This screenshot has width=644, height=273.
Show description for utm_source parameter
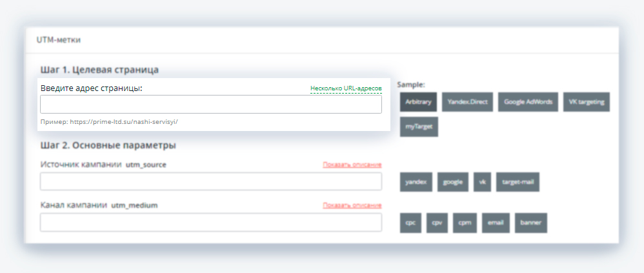coord(352,165)
